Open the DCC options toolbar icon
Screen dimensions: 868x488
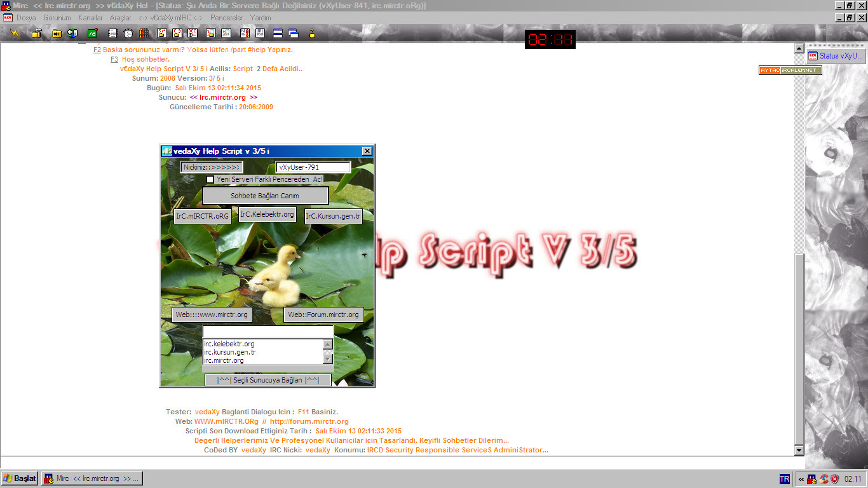coord(193,33)
